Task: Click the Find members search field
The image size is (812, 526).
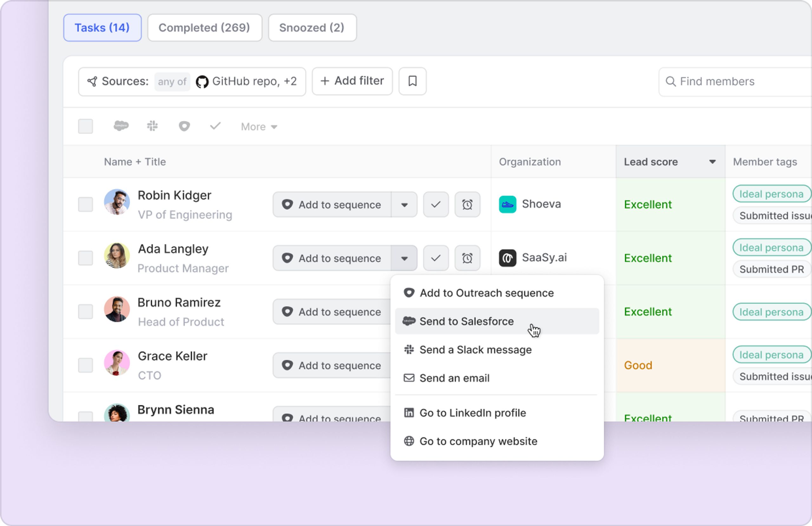Action: coord(734,82)
